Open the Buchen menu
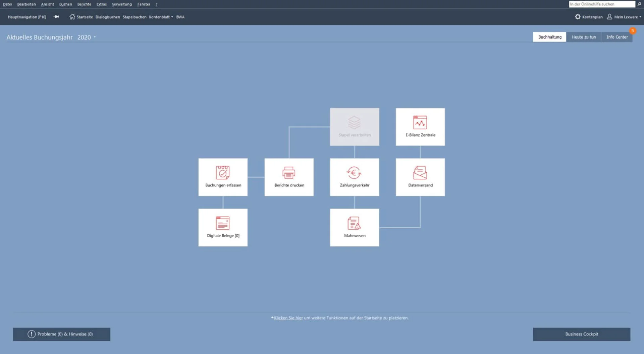Image resolution: width=644 pixels, height=354 pixels. click(65, 4)
